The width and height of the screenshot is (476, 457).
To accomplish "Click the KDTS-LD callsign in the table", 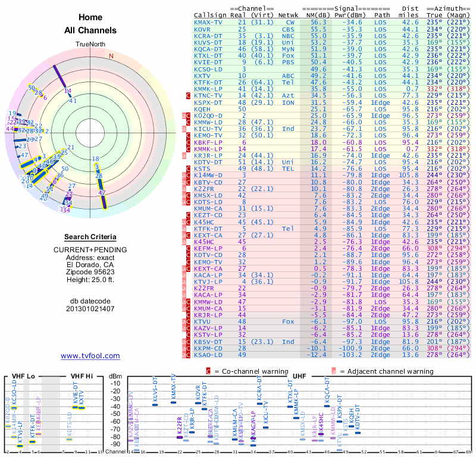I will (x=208, y=202).
